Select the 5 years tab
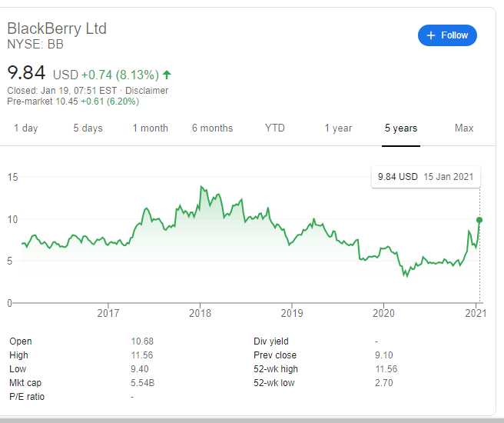Screen dimensions: 504x423 coord(401,128)
